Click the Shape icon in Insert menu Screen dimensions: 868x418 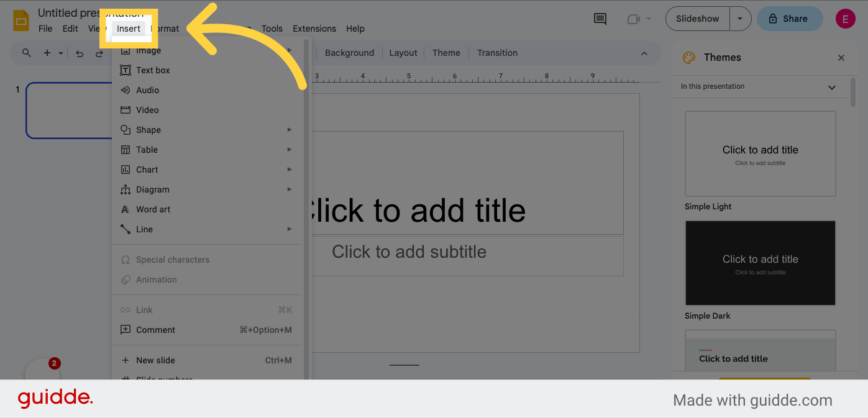point(126,130)
